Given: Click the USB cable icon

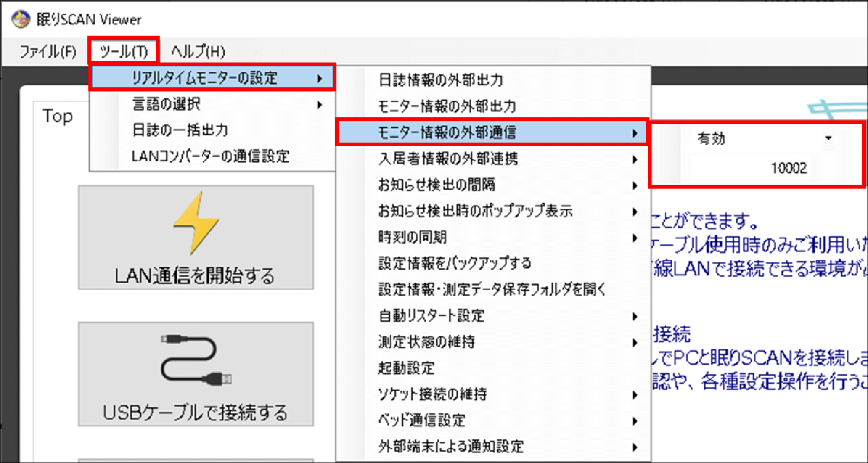Looking at the screenshot, I should [x=195, y=360].
